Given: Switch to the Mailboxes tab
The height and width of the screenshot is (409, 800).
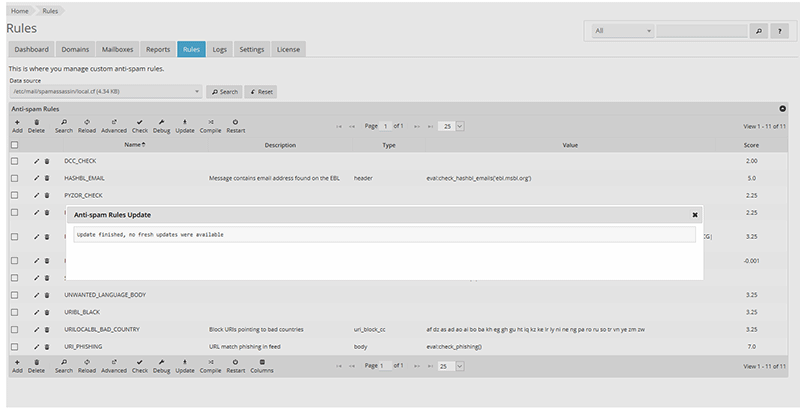Looking at the screenshot, I should pyautogui.click(x=117, y=49).
